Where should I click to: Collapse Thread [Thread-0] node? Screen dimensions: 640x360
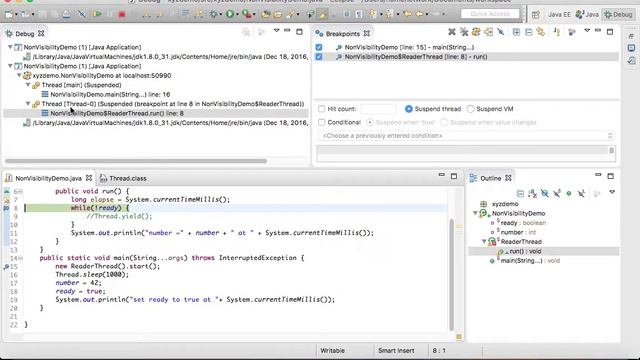pyautogui.click(x=28, y=104)
